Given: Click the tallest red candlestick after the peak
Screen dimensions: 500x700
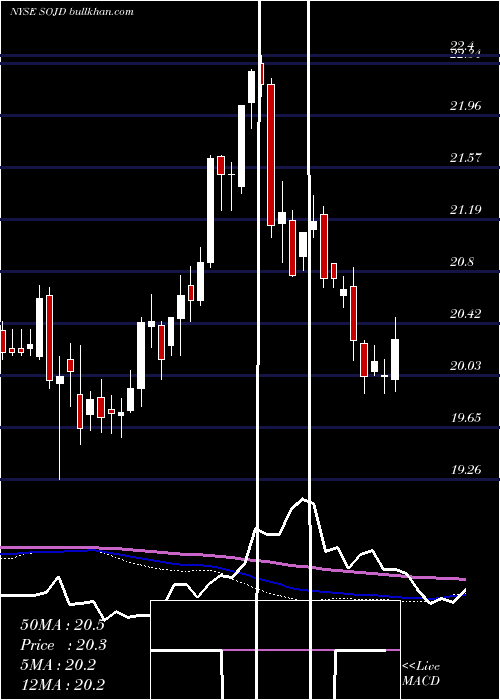Looking at the screenshot, I should point(271,155).
